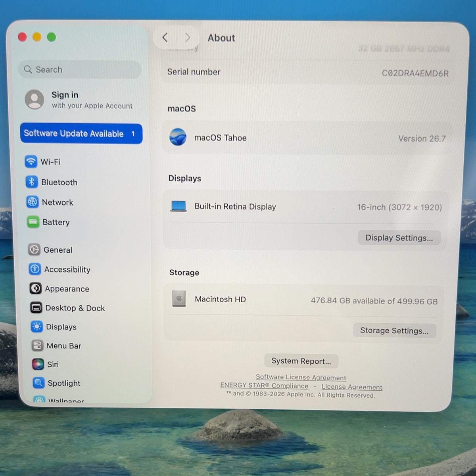Image resolution: width=476 pixels, height=476 pixels.
Task: Go forward with the right chevron
Action: (188, 38)
